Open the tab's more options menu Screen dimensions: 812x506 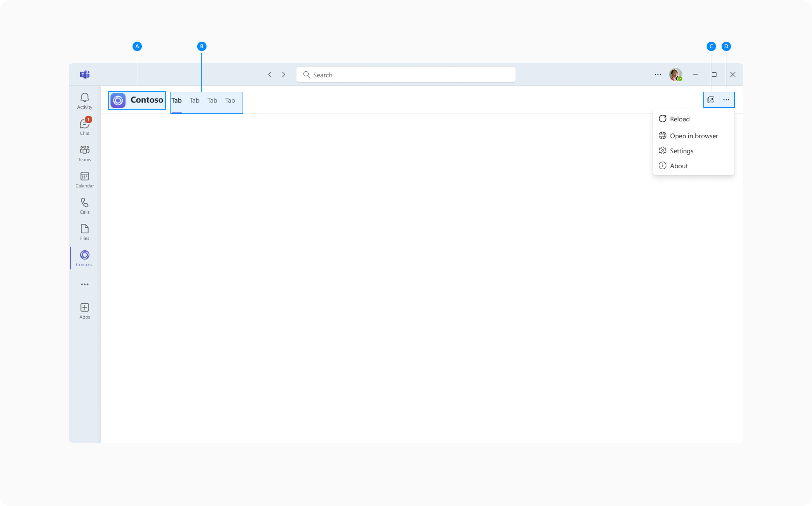pyautogui.click(x=726, y=100)
